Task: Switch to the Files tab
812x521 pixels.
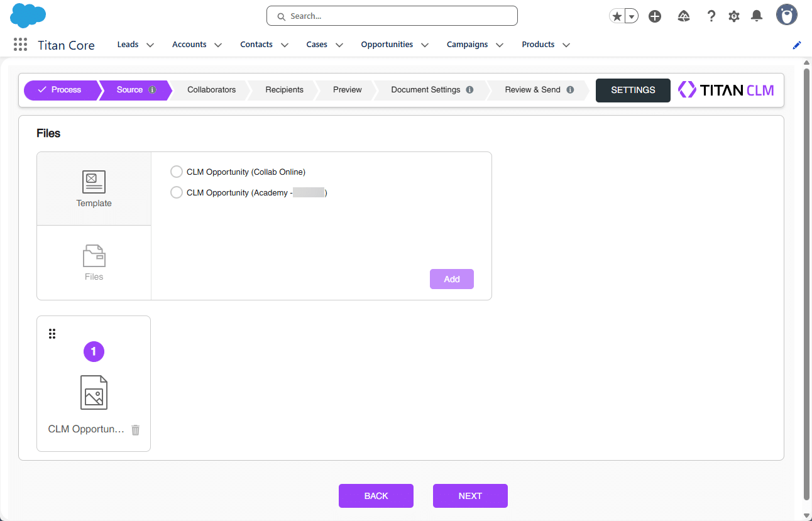Action: (x=94, y=262)
